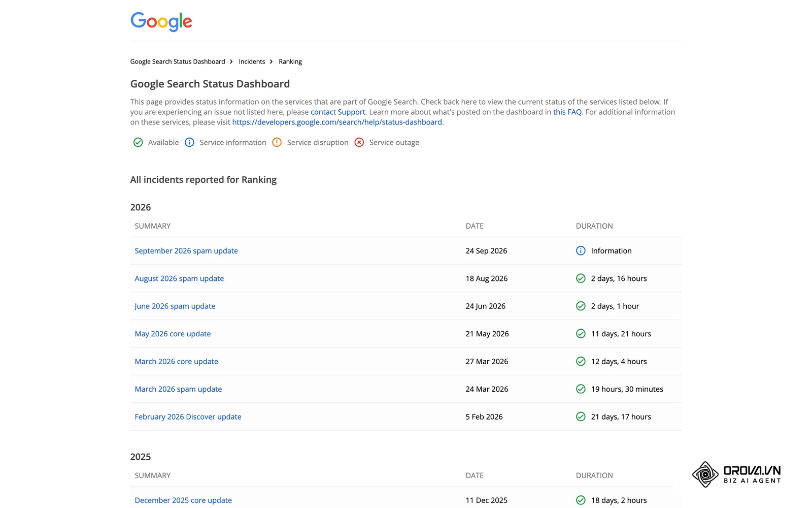Click the date 5 Feb 2026

tap(484, 417)
